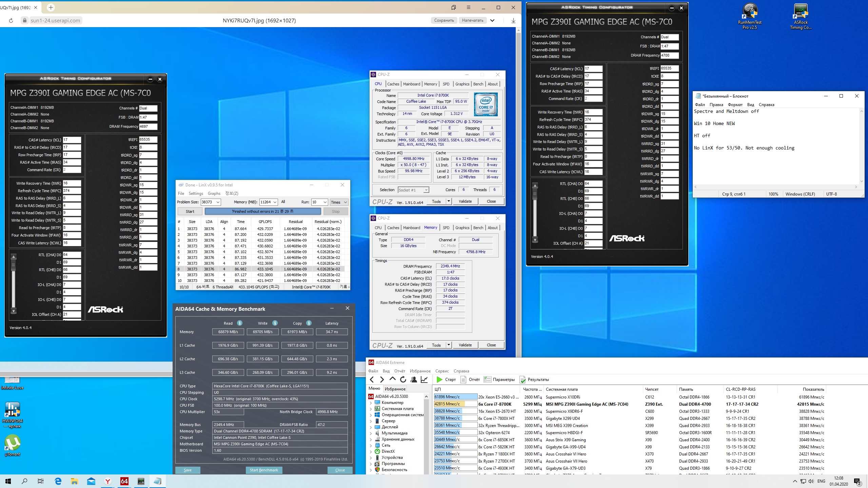Switch to Mainboard tab in top CPU-Z

[411, 84]
